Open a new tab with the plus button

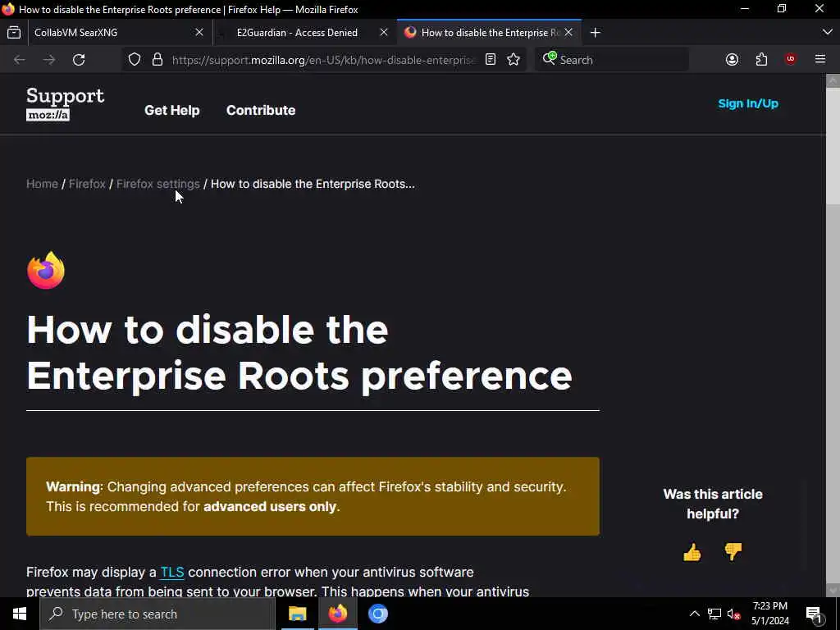tap(596, 33)
